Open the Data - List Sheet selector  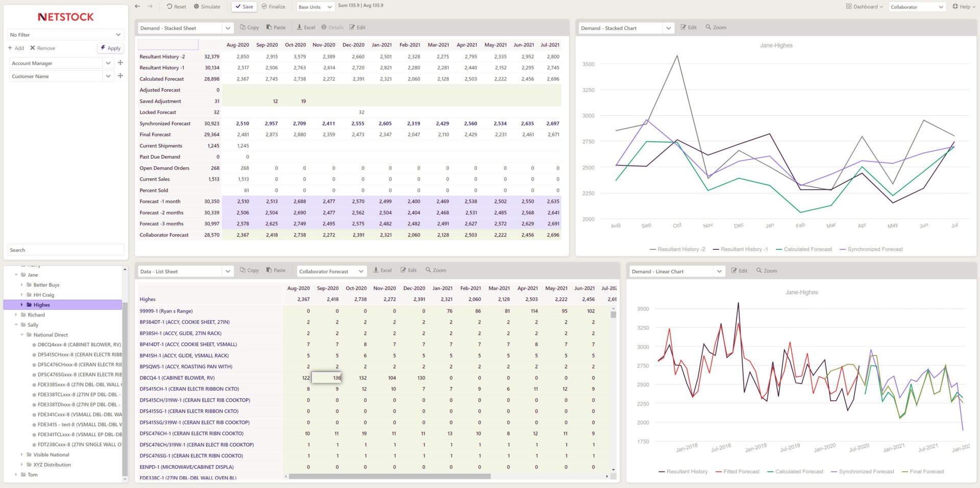tap(185, 271)
